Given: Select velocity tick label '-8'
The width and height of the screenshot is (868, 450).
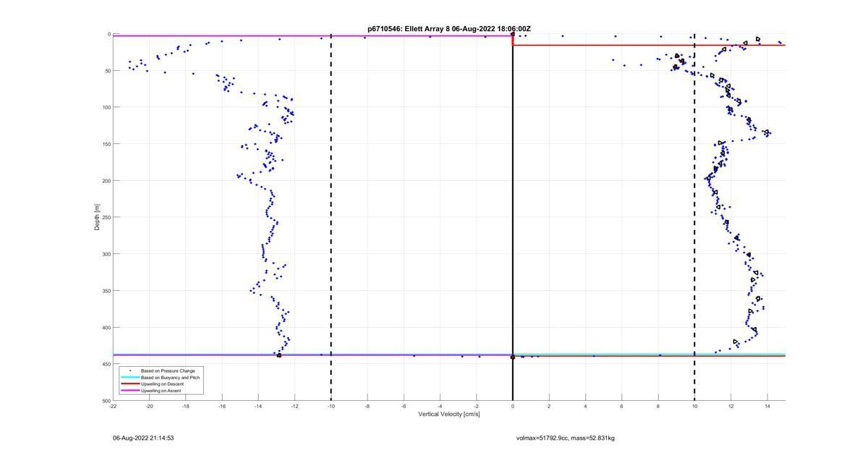Looking at the screenshot, I should [367, 406].
